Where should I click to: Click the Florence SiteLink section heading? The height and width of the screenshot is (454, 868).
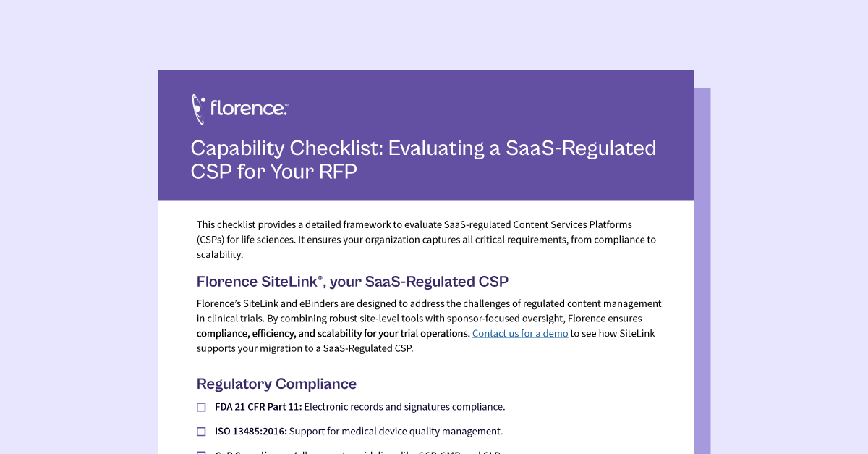click(352, 282)
